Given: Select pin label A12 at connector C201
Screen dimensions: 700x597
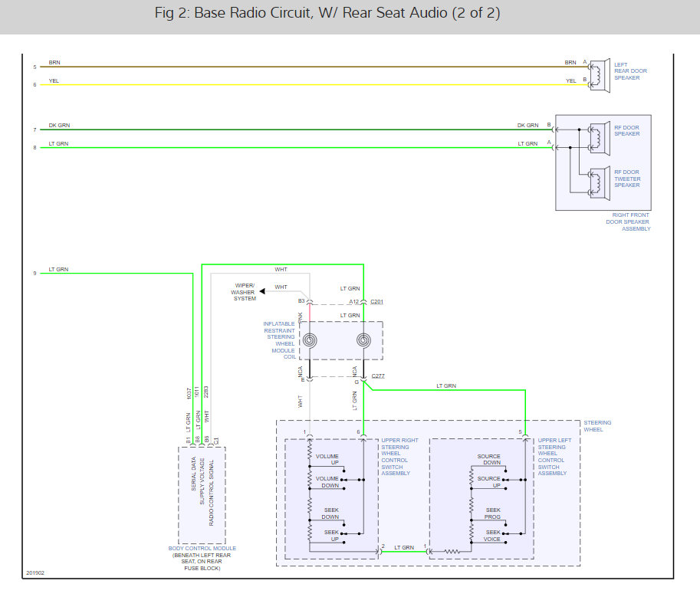Looking at the screenshot, I should [x=354, y=302].
